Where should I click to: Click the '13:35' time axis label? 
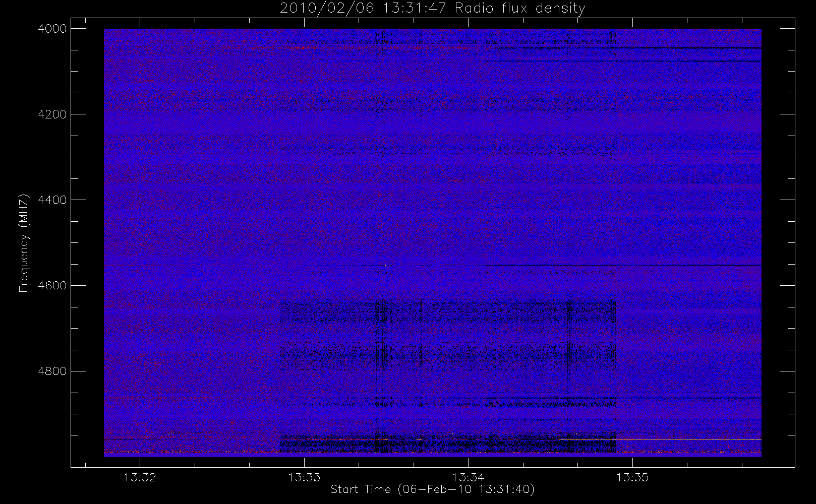632,477
